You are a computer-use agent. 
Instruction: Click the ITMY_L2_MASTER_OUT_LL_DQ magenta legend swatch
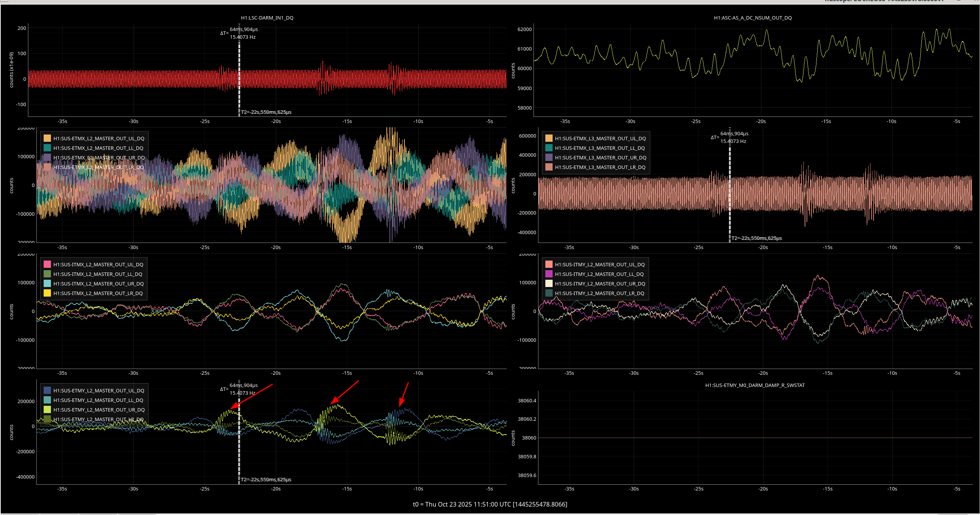[549, 274]
